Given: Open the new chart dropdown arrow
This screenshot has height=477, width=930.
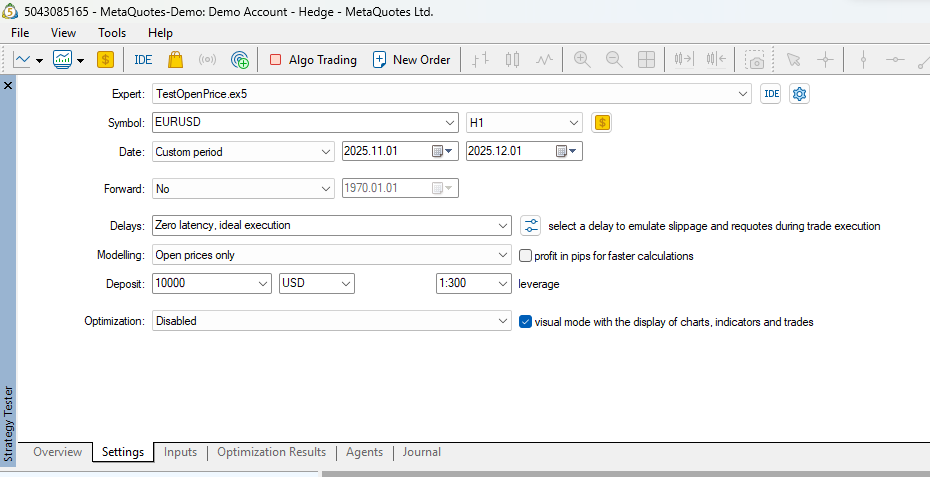Looking at the screenshot, I should (x=39, y=61).
